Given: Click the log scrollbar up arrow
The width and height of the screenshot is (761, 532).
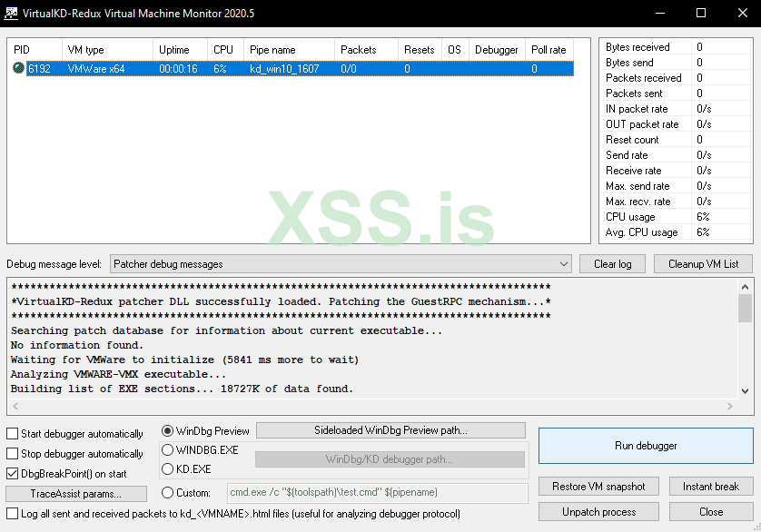Looking at the screenshot, I should [745, 287].
